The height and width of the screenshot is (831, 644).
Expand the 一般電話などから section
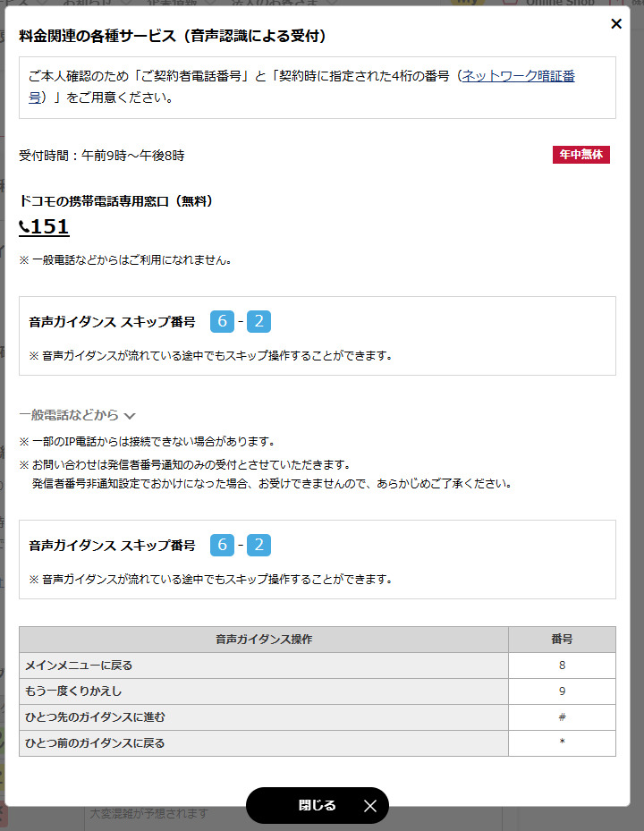coord(69,415)
